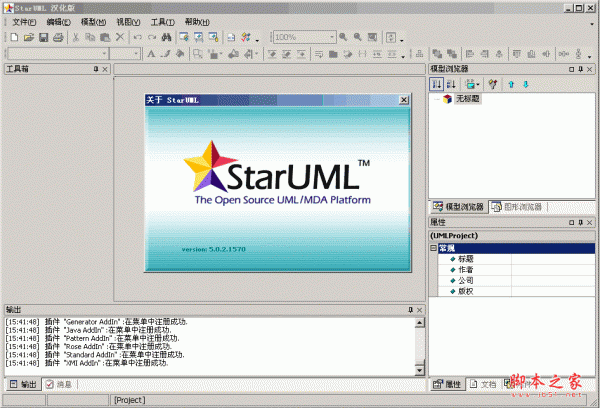Toggle auto-hide pin on 模型浏览器 panel
Screen dimensions: 600x408
pyautogui.click(x=580, y=69)
